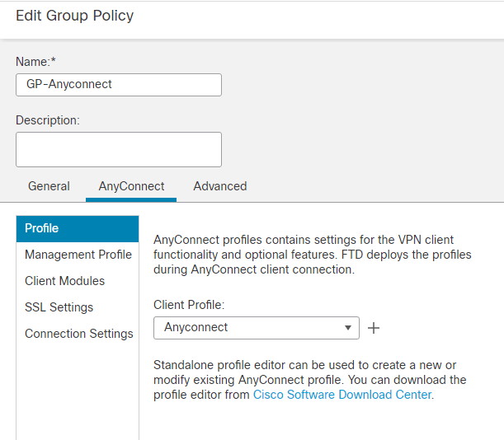Screen dimensions: 504x440
Task: Click the AnyConnect profiles explanation paragraph
Action: pos(313,254)
